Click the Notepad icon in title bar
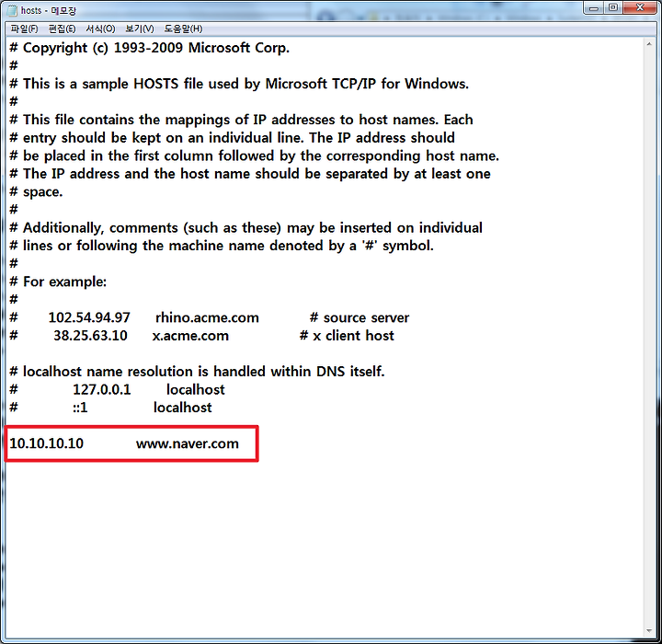This screenshot has width=662, height=644. pos(13,10)
